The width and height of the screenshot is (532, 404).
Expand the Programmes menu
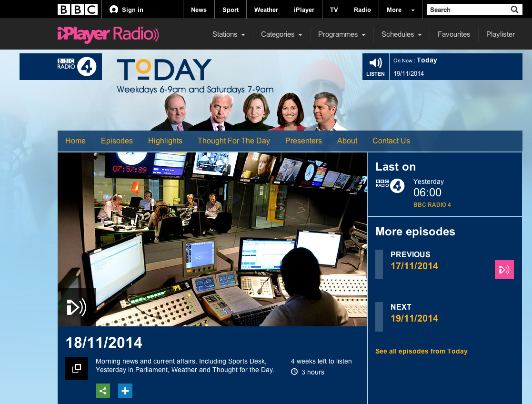[x=341, y=34]
